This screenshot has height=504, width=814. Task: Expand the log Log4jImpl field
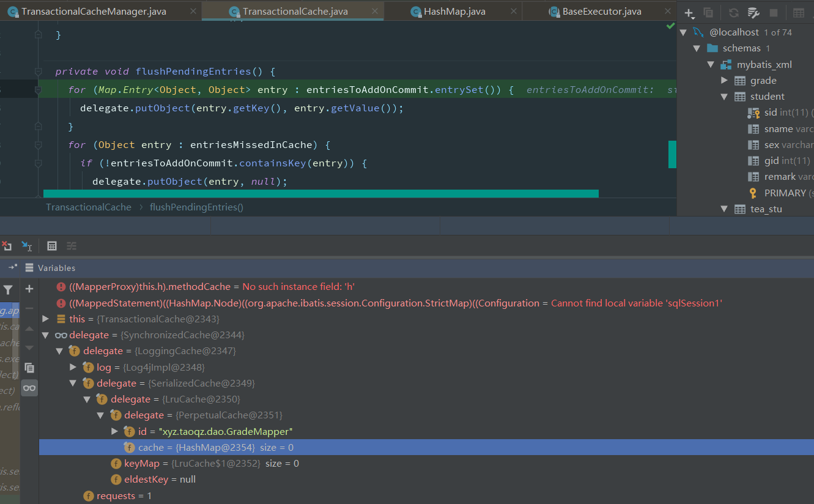73,367
